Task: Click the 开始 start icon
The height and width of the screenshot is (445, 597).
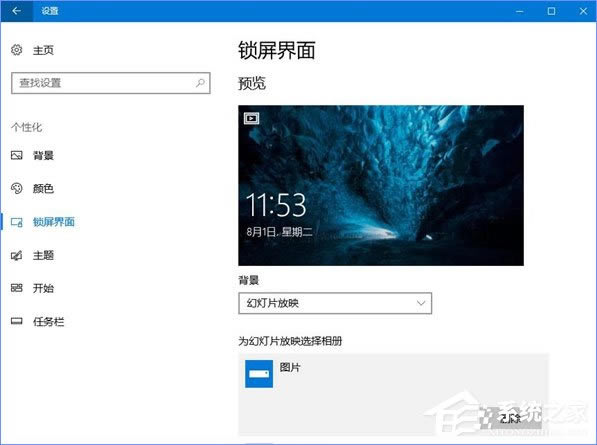Action: point(16,288)
